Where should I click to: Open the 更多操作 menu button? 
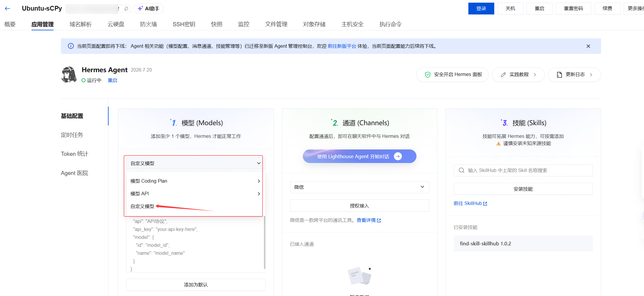click(634, 9)
